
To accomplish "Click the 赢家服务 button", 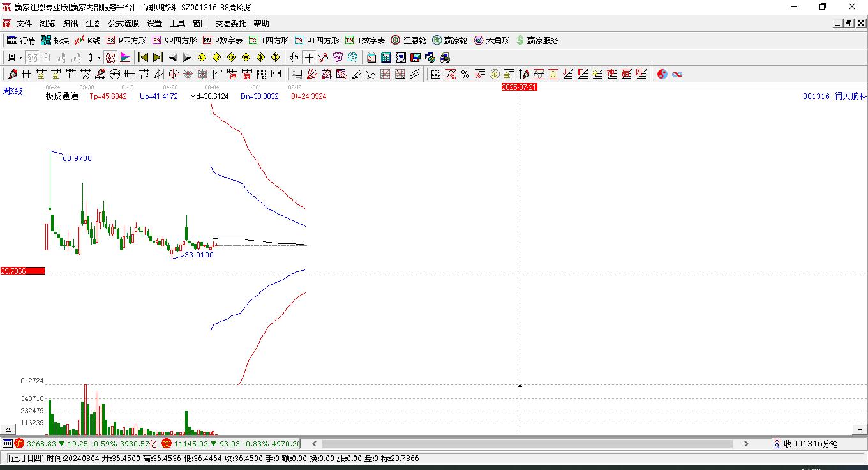I will [x=537, y=40].
